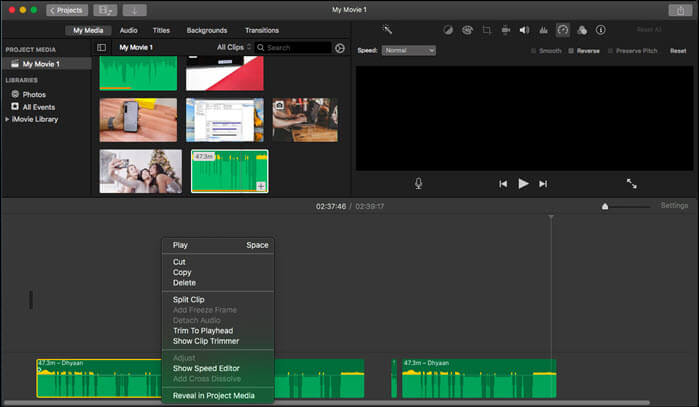The width and height of the screenshot is (700, 407).
Task: Toggle the Reverse checkbox
Action: pos(571,50)
